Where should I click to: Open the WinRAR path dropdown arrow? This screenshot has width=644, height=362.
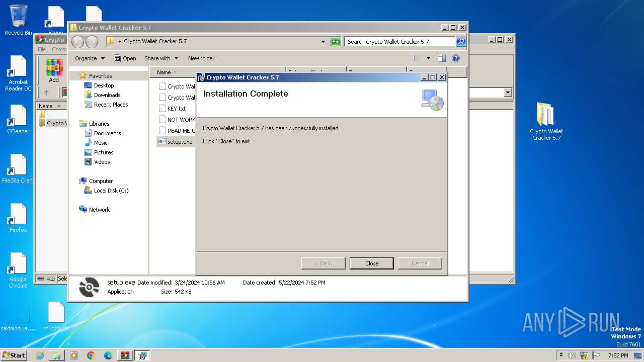[x=508, y=93]
